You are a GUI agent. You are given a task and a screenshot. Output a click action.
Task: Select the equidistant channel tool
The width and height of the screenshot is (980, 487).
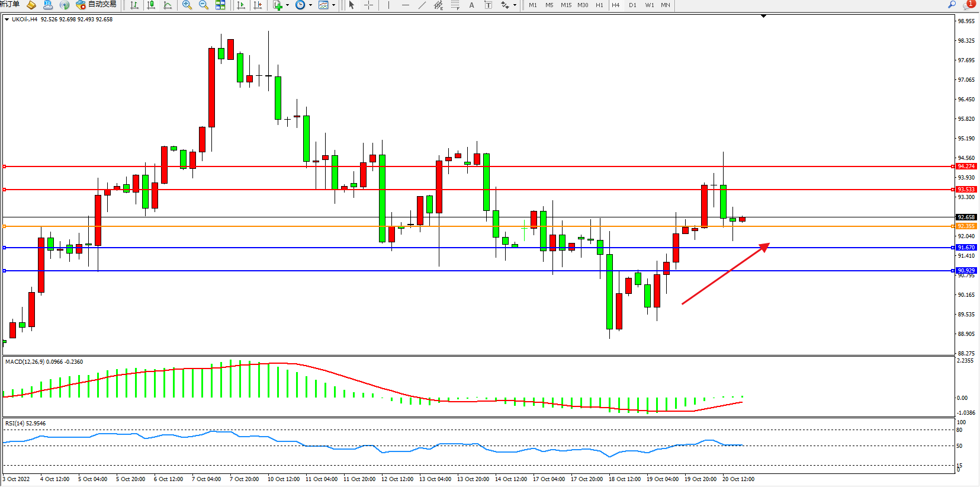tap(438, 5)
